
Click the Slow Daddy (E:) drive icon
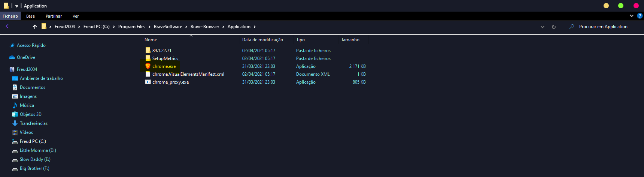coord(15,160)
